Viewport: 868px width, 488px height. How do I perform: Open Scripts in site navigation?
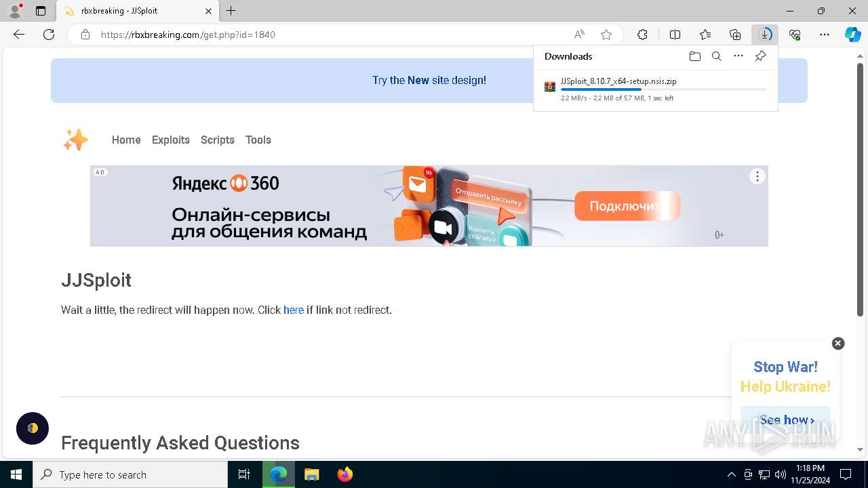[218, 140]
